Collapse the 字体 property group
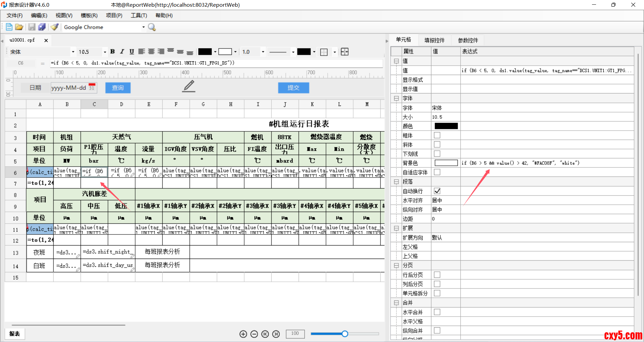Image resolution: width=644 pixels, height=342 pixels. point(396,98)
